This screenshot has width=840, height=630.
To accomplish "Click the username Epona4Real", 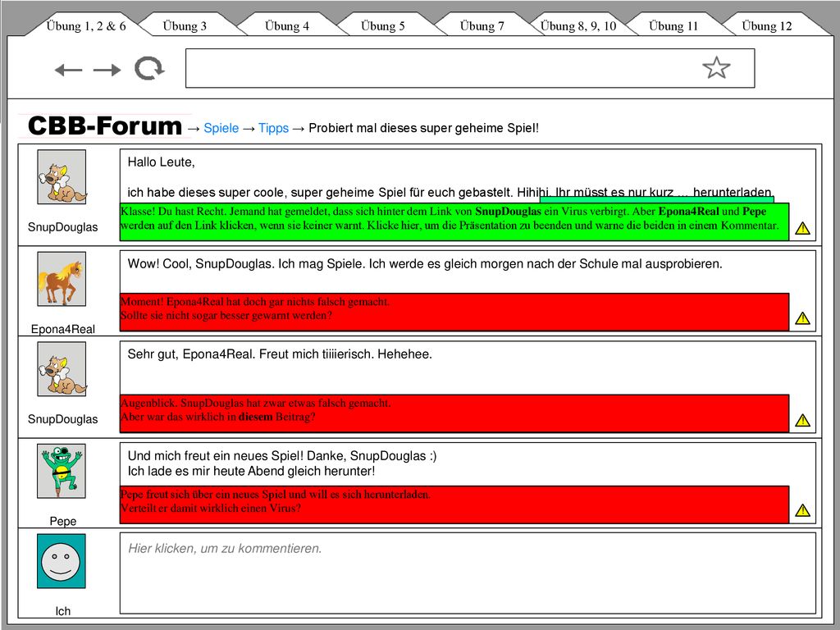I will 62,329.
